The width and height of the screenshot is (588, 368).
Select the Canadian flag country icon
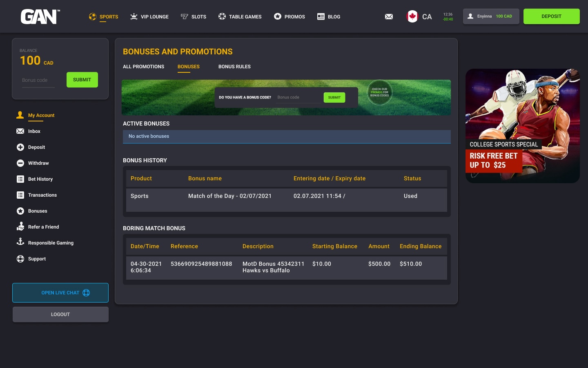coord(412,17)
